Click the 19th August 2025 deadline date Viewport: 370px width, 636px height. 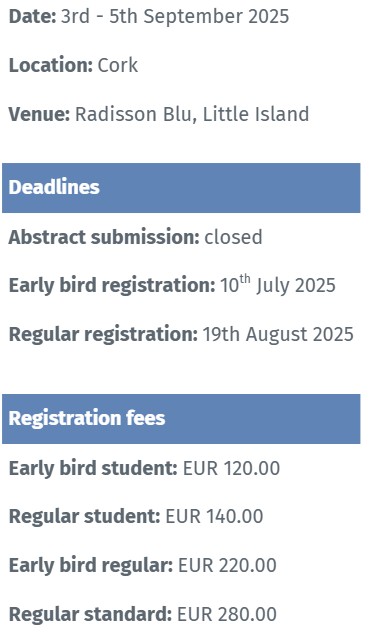pos(278,335)
